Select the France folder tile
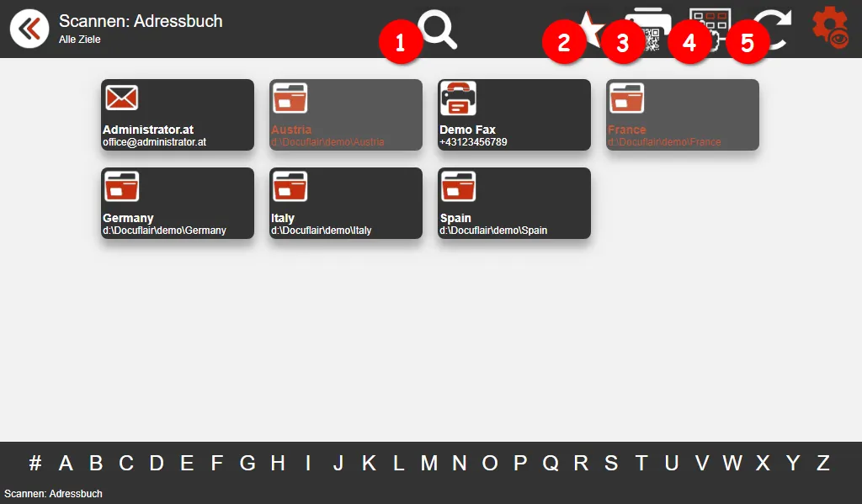Image resolution: width=862 pixels, height=504 pixels. (682, 114)
